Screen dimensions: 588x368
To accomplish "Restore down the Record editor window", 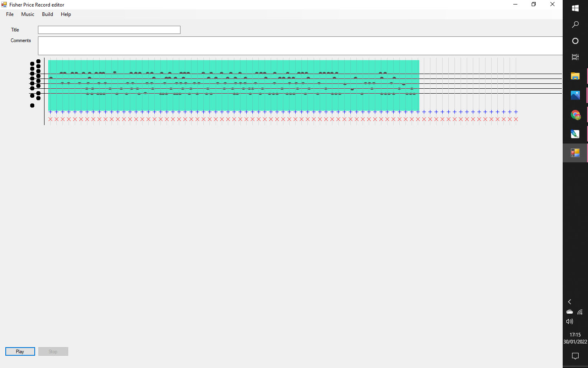I will [x=534, y=4].
